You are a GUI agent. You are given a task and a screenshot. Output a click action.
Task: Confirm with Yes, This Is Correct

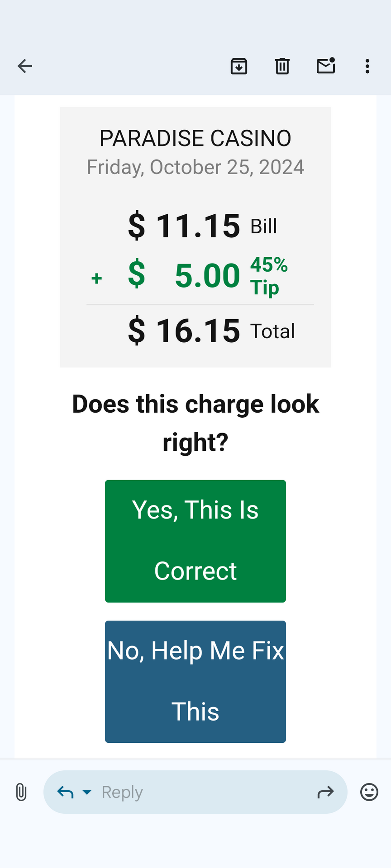pos(195,541)
